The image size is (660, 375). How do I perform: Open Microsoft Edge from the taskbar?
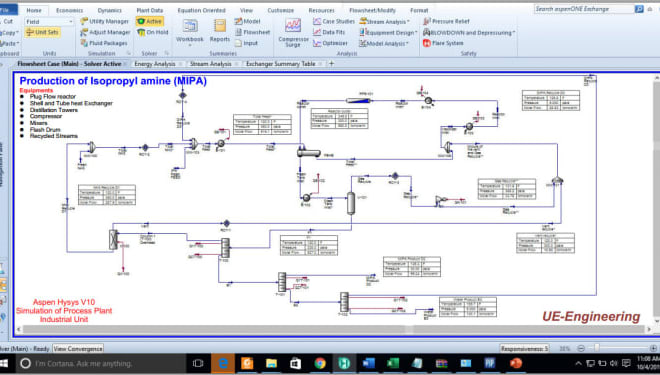[x=223, y=363]
